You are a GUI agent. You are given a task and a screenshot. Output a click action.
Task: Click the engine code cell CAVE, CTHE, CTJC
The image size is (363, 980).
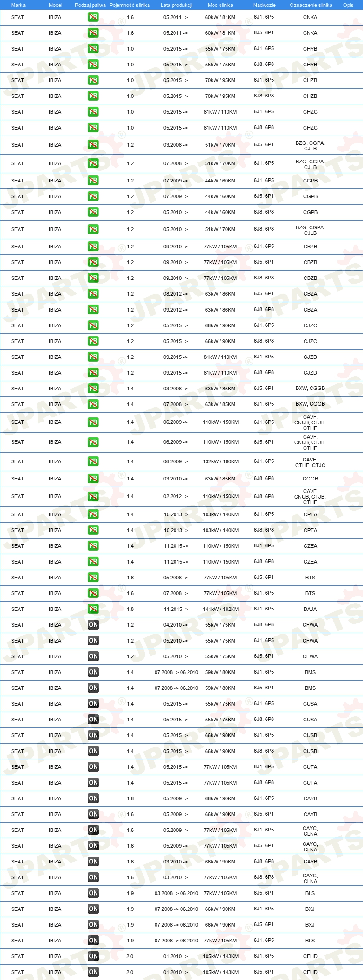click(x=310, y=462)
